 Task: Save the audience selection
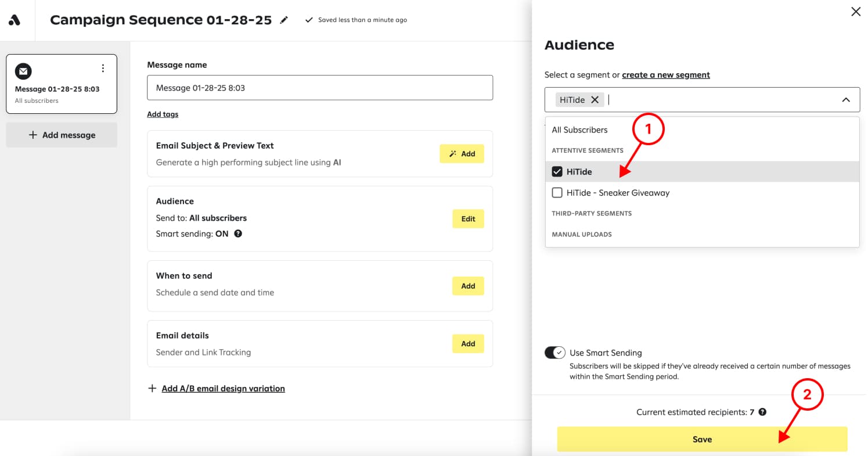701,439
